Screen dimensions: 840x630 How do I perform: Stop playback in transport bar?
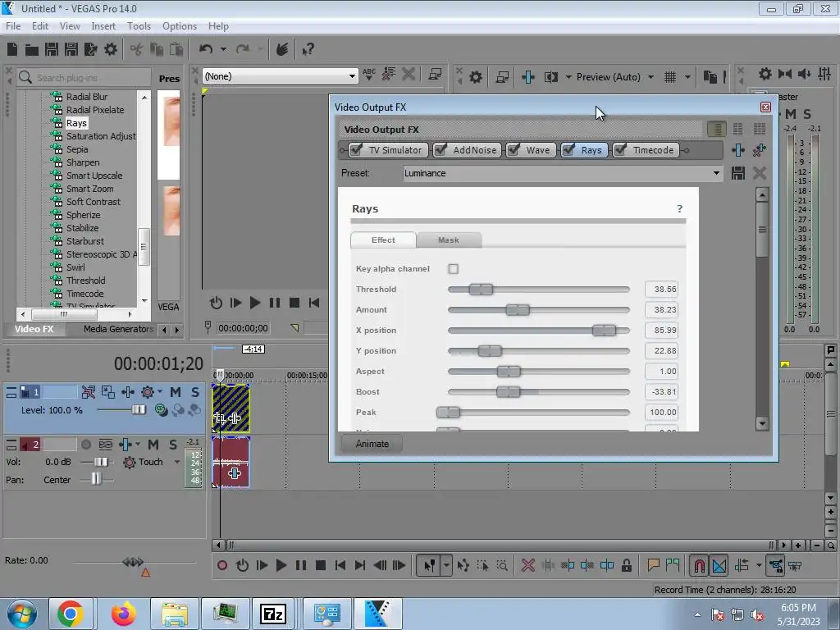321,565
